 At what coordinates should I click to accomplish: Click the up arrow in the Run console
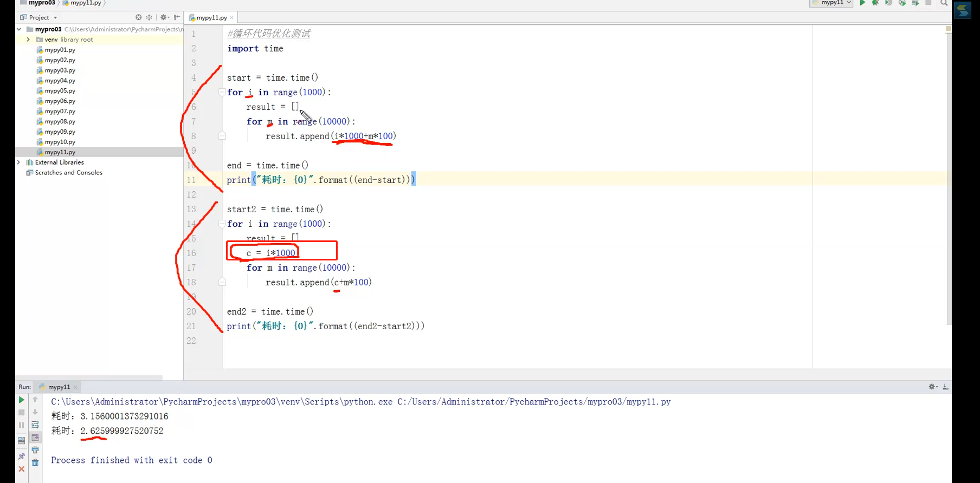[x=35, y=400]
